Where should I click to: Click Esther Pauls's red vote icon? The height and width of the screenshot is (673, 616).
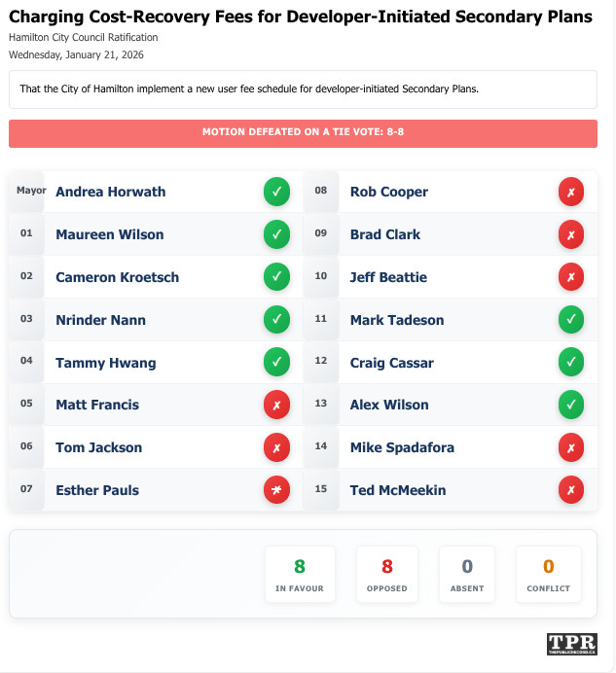(276, 490)
